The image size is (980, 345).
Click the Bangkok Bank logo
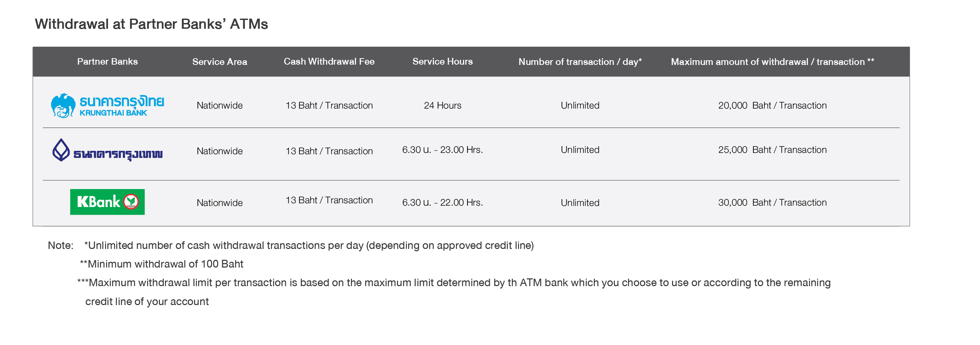click(107, 151)
